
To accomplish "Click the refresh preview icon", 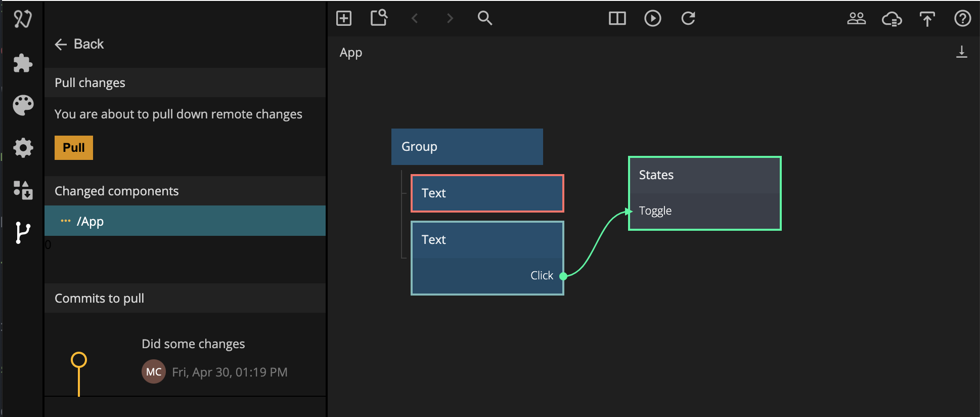I will click(x=688, y=19).
